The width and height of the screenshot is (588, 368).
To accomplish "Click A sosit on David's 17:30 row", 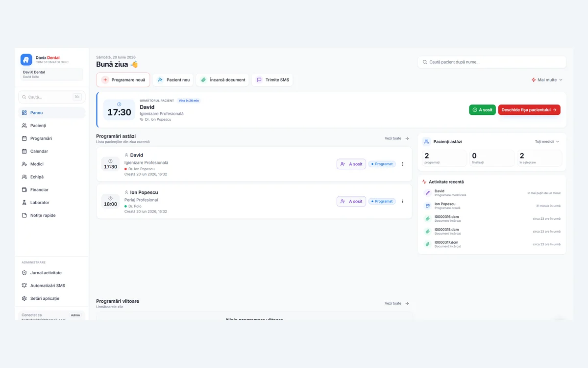I will click(351, 164).
